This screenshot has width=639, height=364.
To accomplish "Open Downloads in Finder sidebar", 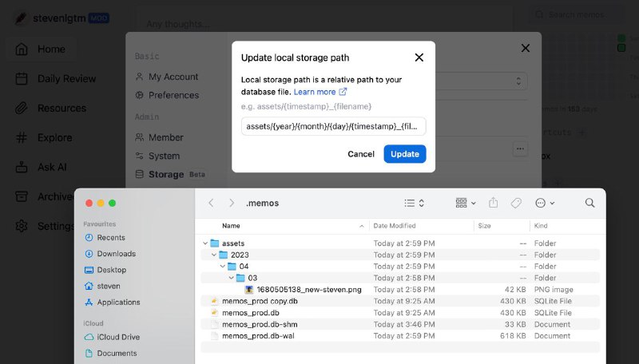I will [x=116, y=254].
